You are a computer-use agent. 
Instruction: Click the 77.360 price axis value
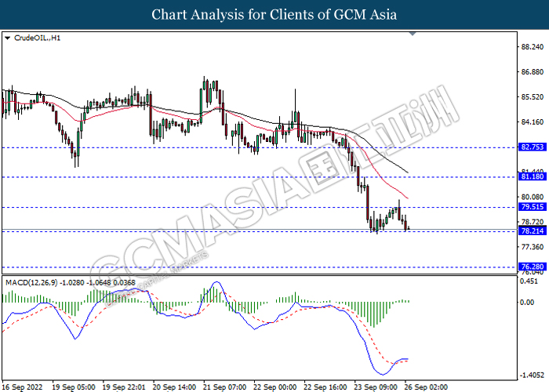click(533, 247)
